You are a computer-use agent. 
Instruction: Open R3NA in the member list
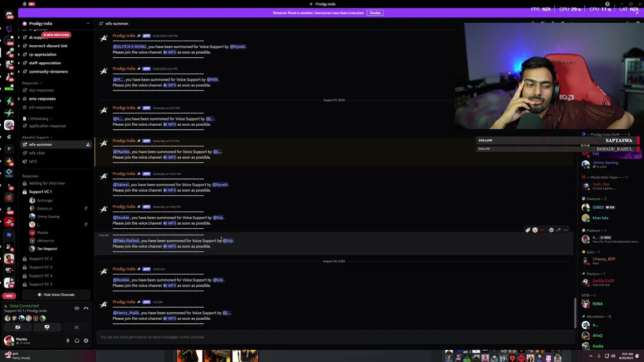point(597,304)
